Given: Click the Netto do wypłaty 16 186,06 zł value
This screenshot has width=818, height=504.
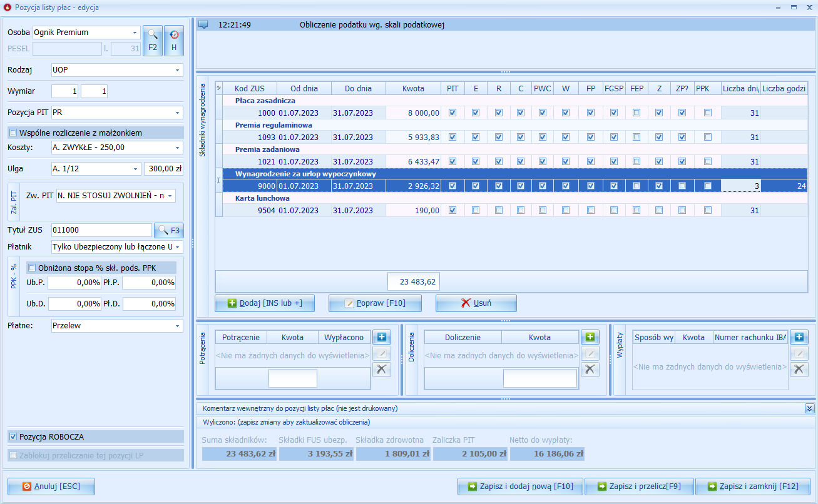Looking at the screenshot, I should [x=547, y=454].
